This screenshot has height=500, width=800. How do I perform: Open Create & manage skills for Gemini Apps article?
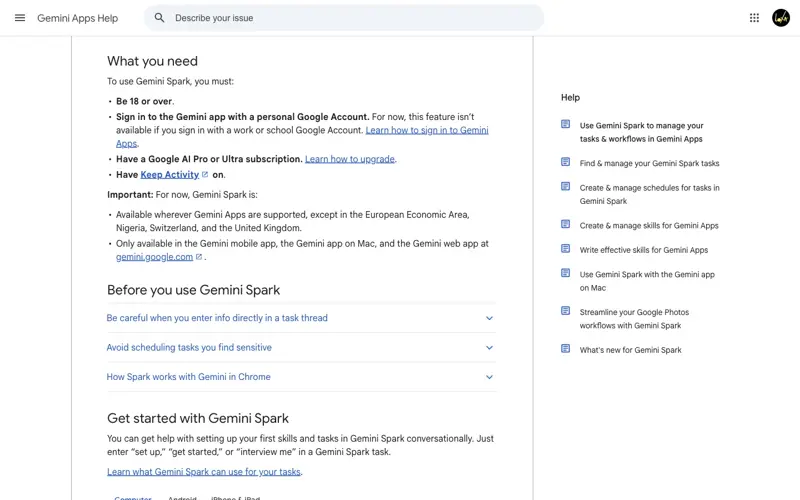649,226
